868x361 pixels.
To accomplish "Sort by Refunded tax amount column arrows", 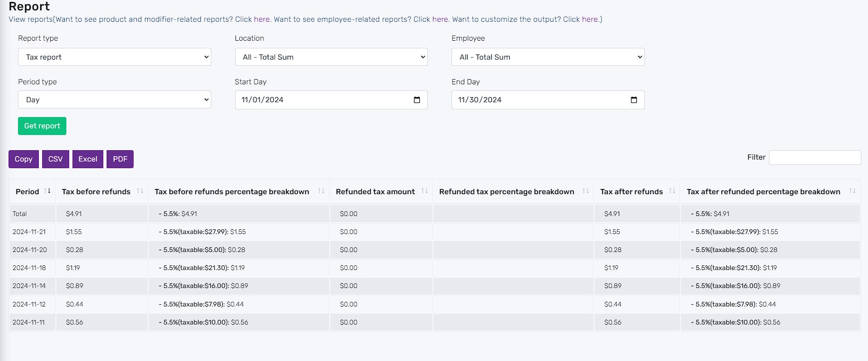I will pyautogui.click(x=425, y=191).
